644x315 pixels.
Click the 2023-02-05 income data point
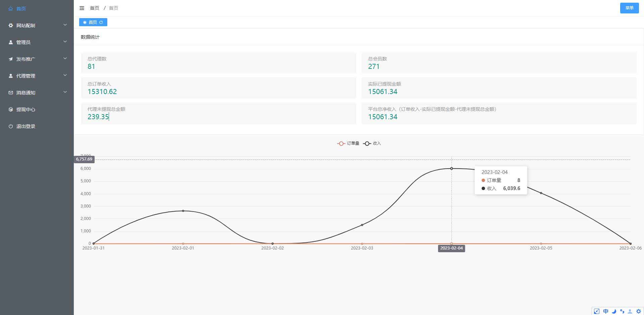(541, 193)
